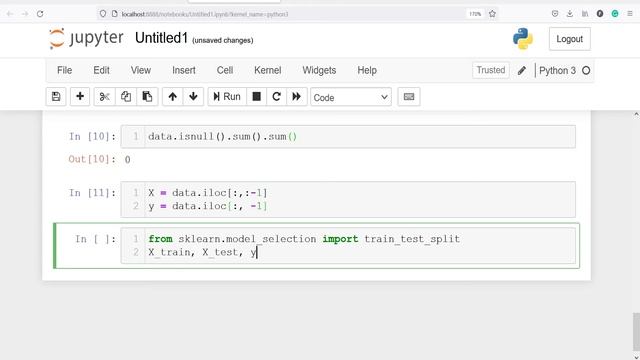Click the site info icon by the URL
640x360 pixels.
tap(115, 14)
